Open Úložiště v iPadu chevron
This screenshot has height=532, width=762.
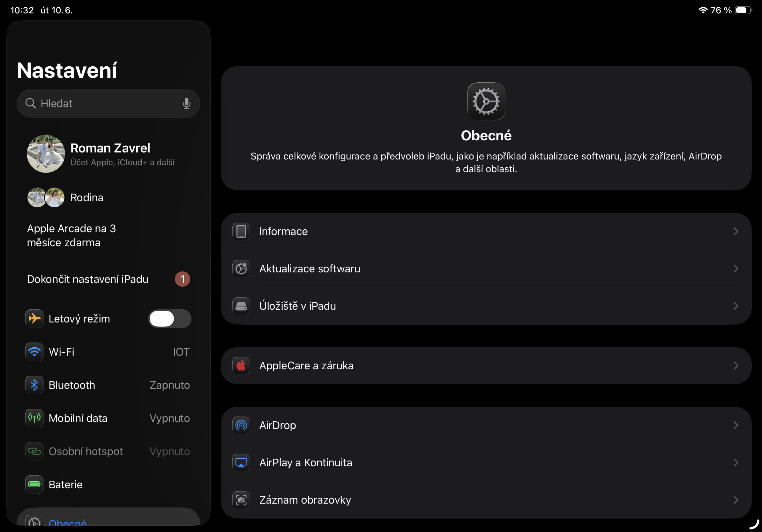tap(736, 306)
